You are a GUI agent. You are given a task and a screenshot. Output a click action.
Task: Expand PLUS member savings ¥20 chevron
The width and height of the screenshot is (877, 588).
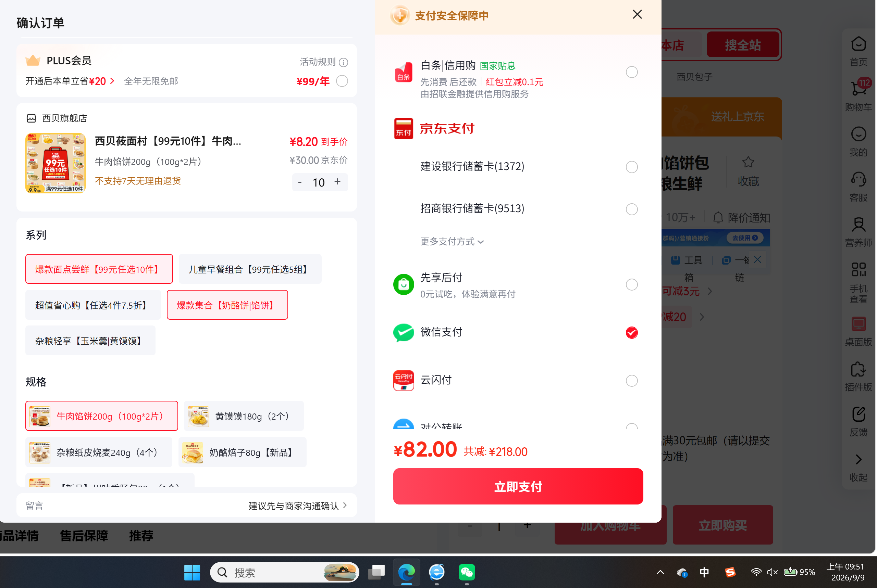[112, 81]
